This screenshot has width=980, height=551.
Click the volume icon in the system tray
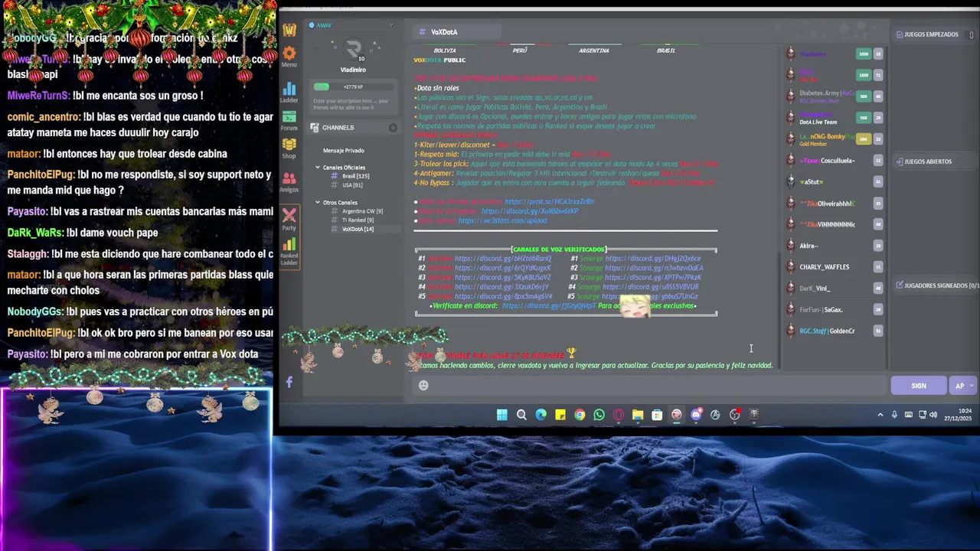[x=933, y=415]
